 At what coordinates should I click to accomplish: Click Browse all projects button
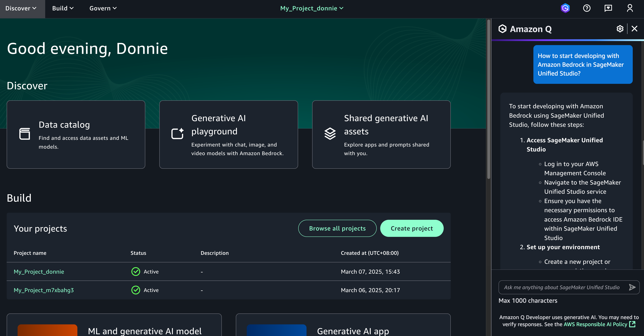(x=337, y=228)
